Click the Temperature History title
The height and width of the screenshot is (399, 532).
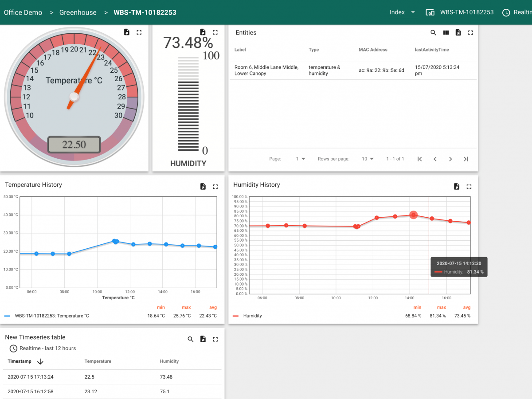pyautogui.click(x=34, y=185)
